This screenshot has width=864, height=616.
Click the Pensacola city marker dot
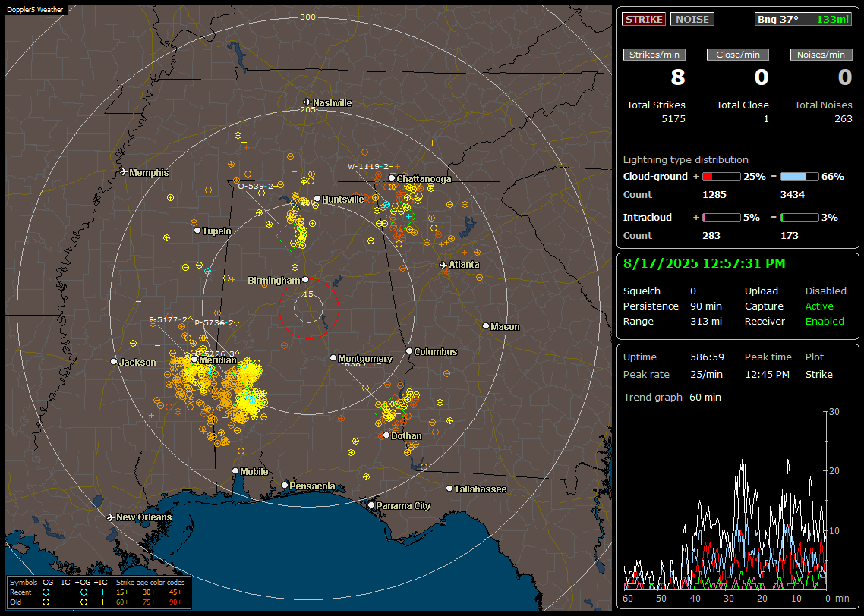285,486
